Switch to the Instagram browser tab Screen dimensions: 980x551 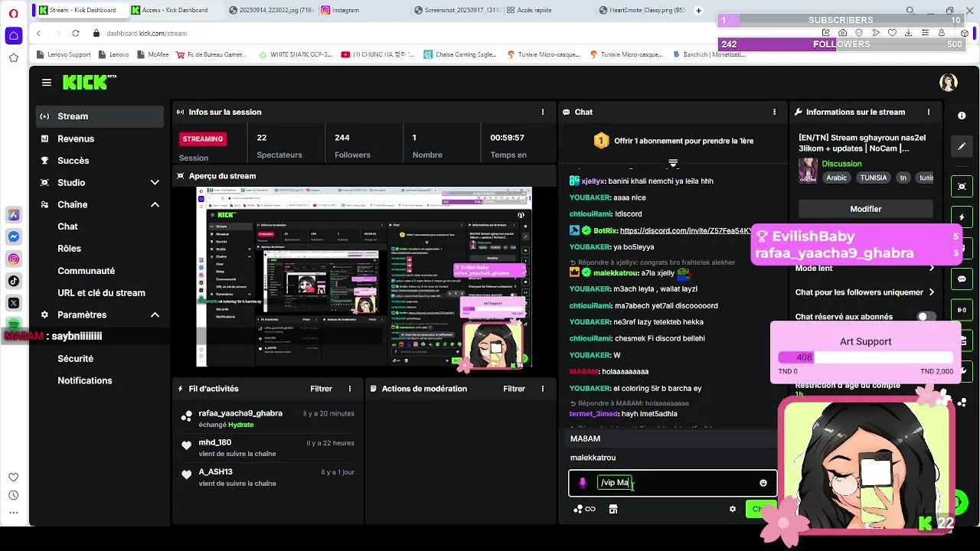345,10
